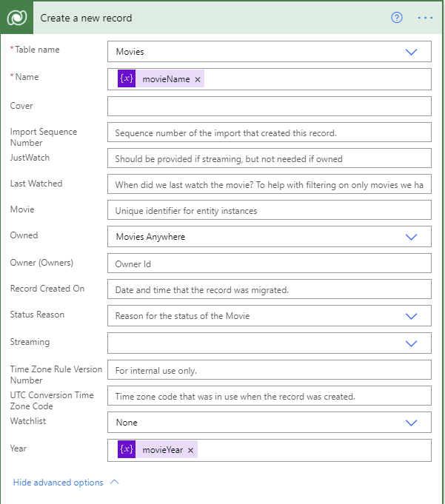This screenshot has width=445, height=504.
Task: Click the Last Watched field
Action: [270, 184]
